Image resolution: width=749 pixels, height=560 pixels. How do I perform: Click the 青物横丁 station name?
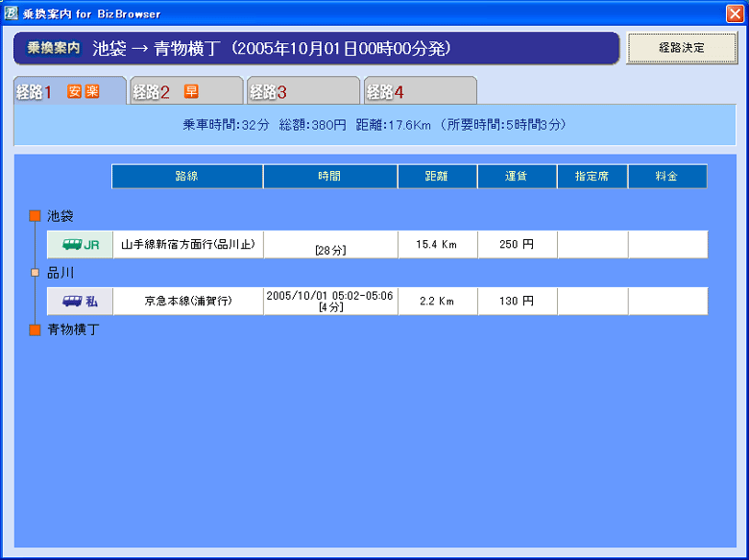pyautogui.click(x=73, y=329)
